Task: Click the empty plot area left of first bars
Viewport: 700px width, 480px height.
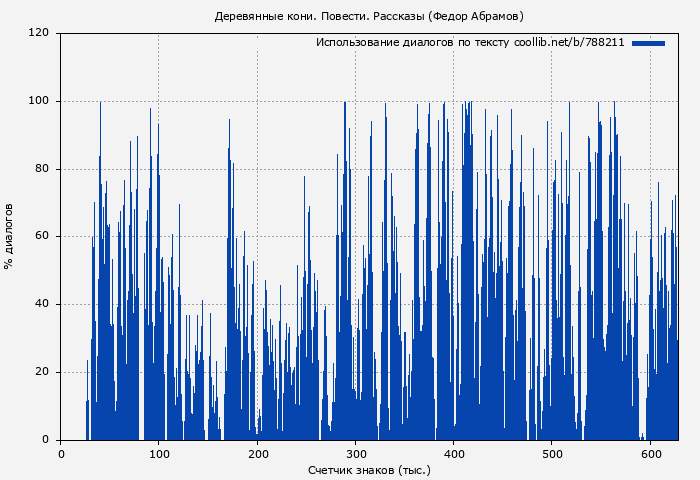Action: coord(73,250)
